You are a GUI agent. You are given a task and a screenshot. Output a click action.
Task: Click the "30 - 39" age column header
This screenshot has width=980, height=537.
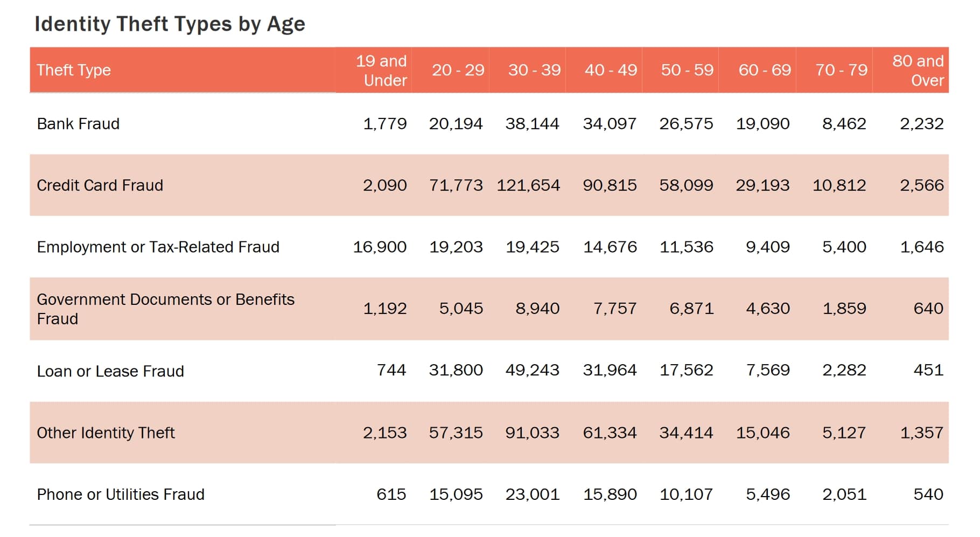point(534,70)
